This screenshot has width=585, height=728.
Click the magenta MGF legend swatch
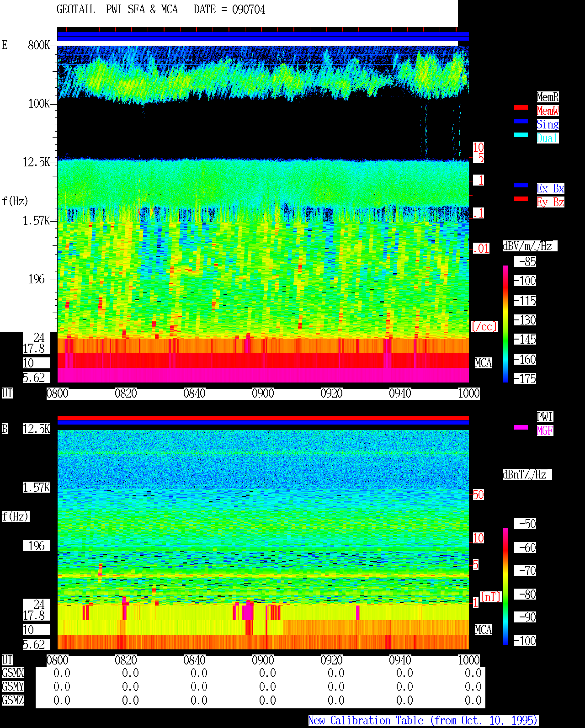pyautogui.click(x=521, y=427)
